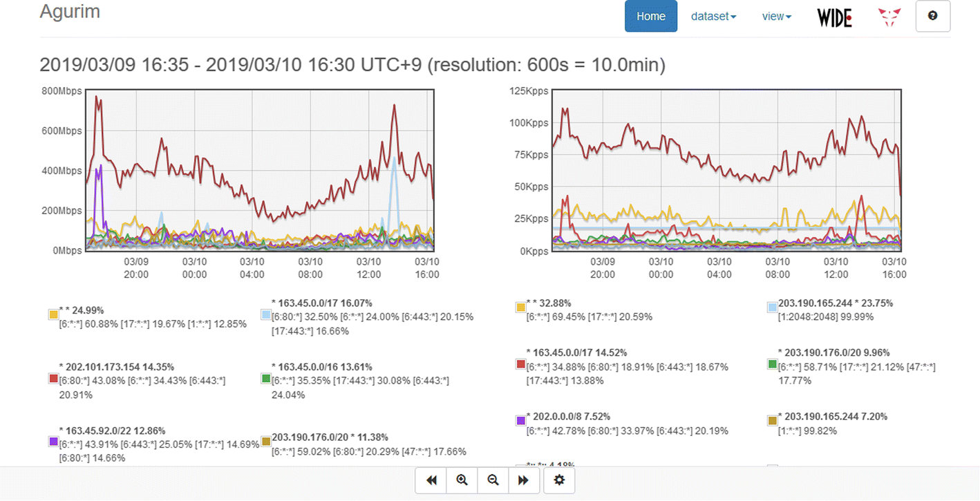Click the 800Mbps axis label
The image size is (980, 501).
pyautogui.click(x=61, y=91)
